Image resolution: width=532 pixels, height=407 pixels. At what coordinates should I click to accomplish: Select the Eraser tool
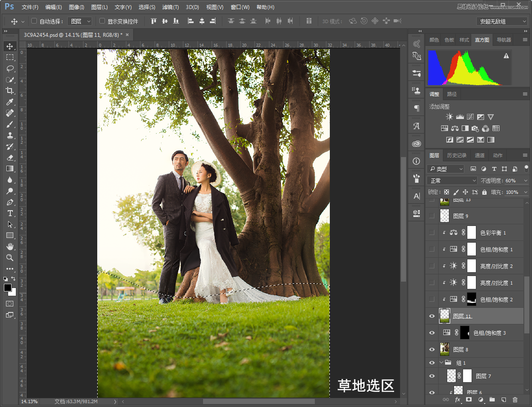click(x=9, y=157)
